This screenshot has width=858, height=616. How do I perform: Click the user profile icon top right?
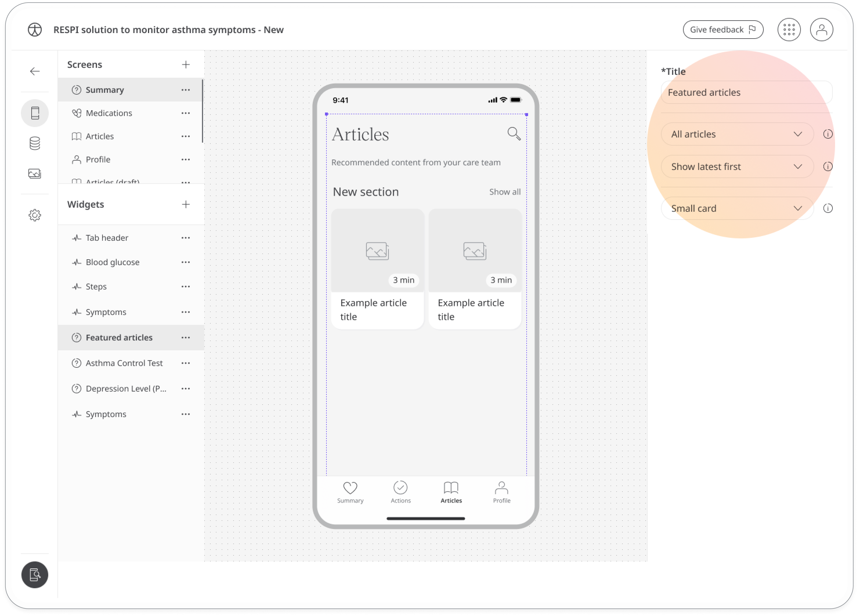click(x=820, y=29)
